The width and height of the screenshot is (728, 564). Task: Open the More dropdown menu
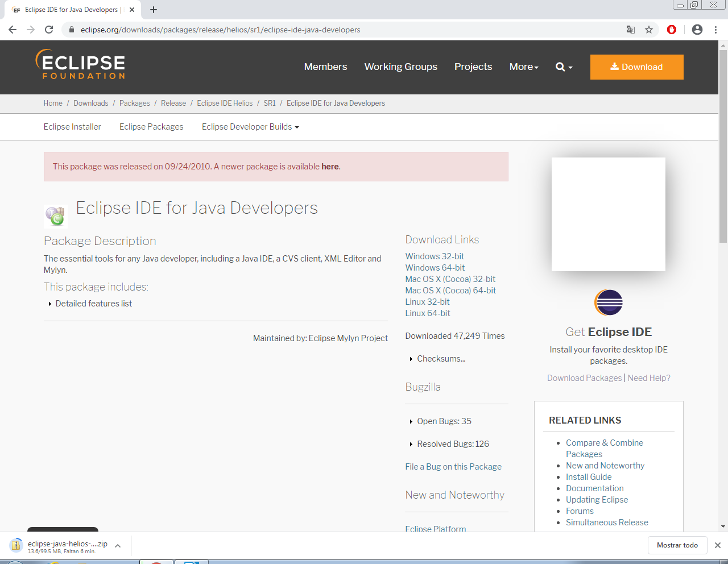(524, 67)
